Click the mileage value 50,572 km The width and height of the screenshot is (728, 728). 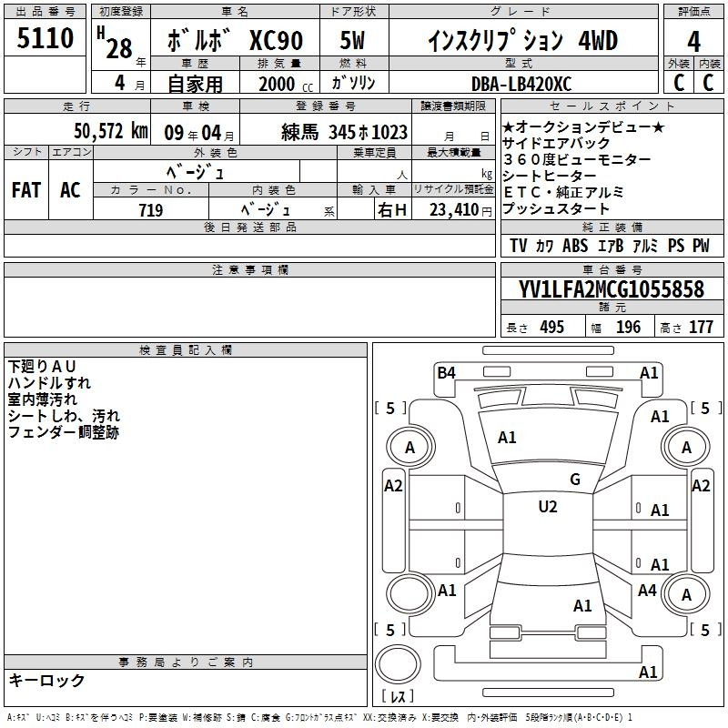[98, 131]
